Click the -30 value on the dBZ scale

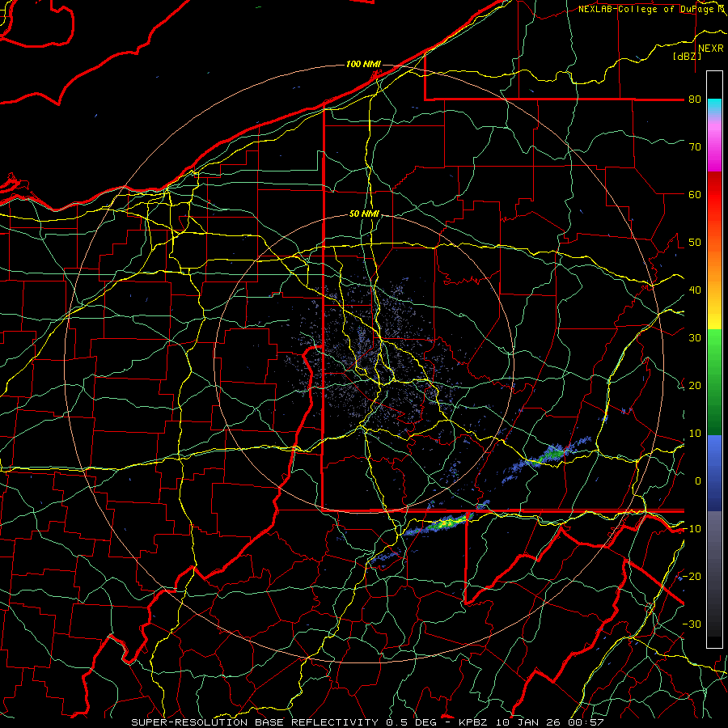[x=692, y=624]
